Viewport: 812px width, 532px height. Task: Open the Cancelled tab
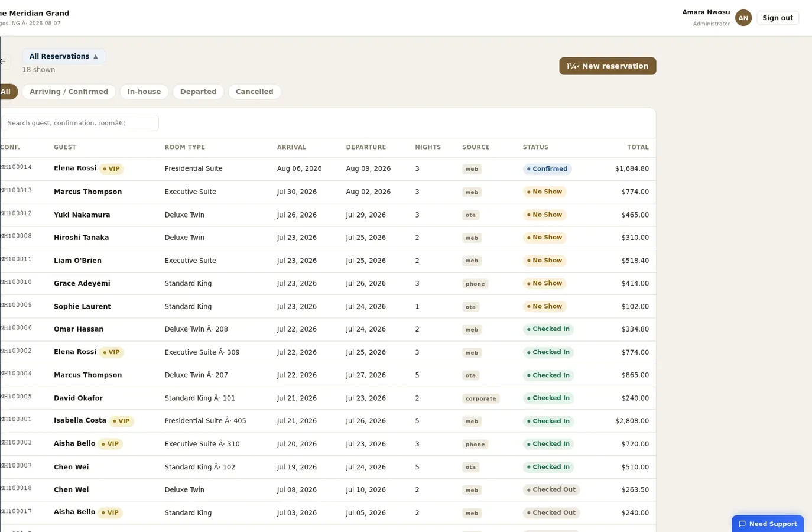pos(254,92)
